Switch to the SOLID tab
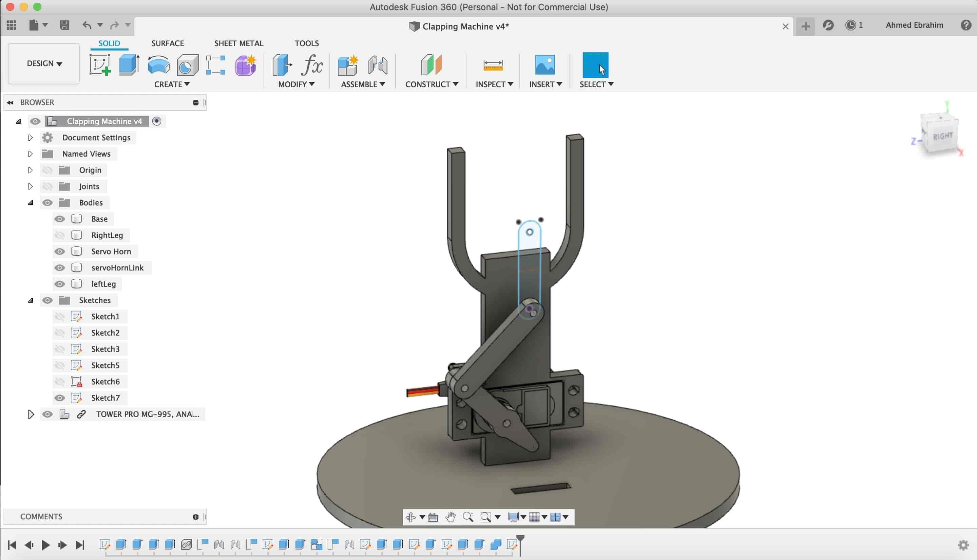 pyautogui.click(x=109, y=43)
